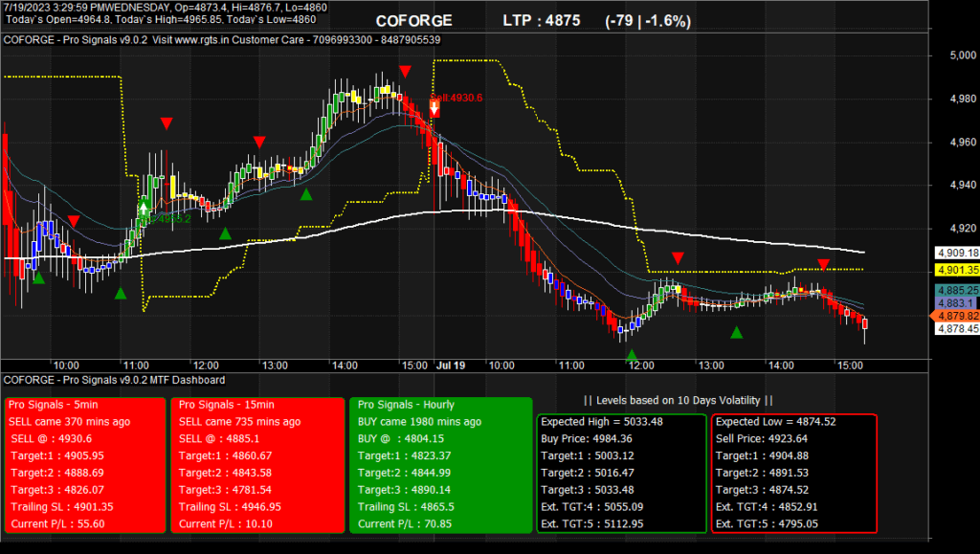Click 'Expected Low = 4874.52'
The width and height of the screenshot is (980, 554).
[x=775, y=422]
